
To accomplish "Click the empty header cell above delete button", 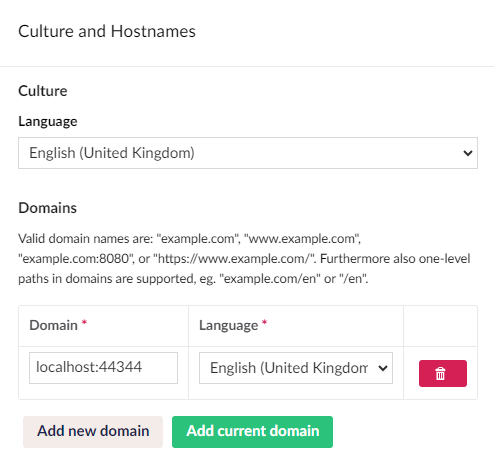I will coord(440,326).
